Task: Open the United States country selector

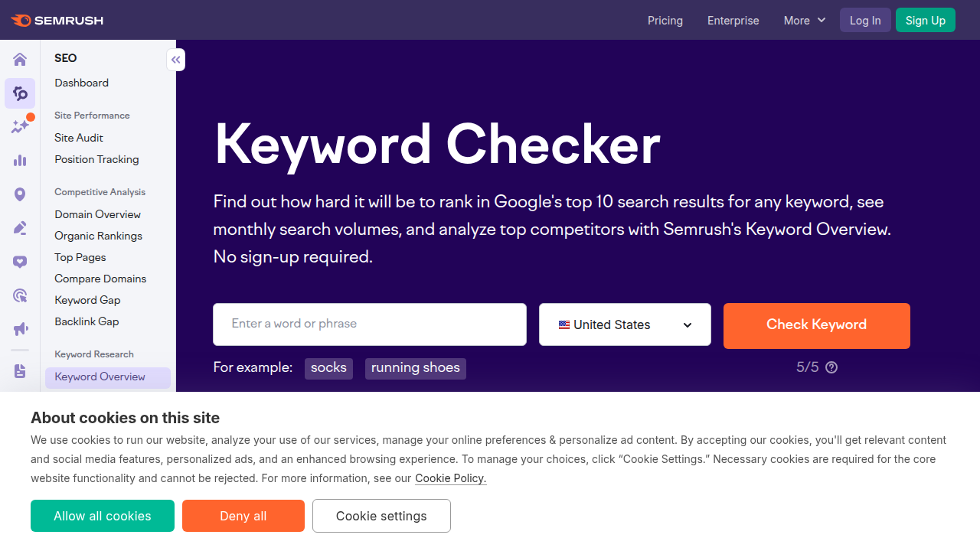Action: [624, 324]
